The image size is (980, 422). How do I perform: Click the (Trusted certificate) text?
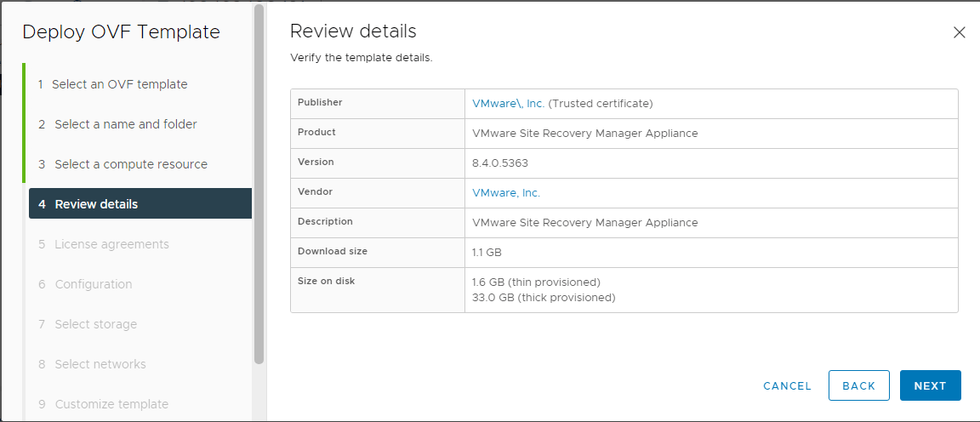(x=601, y=104)
